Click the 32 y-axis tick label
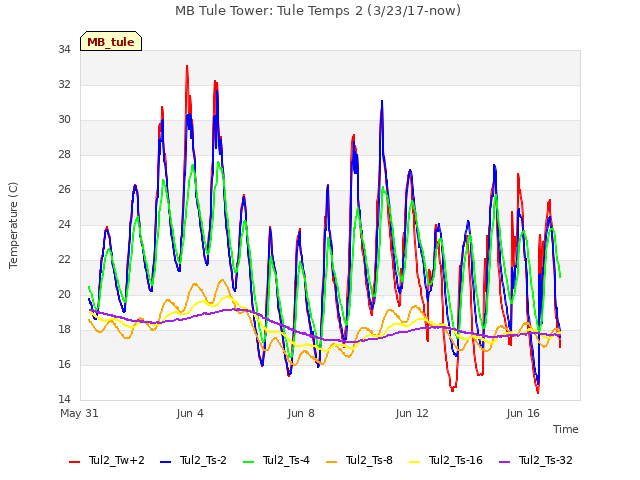Screen dimensions: 640x480 click(x=64, y=84)
